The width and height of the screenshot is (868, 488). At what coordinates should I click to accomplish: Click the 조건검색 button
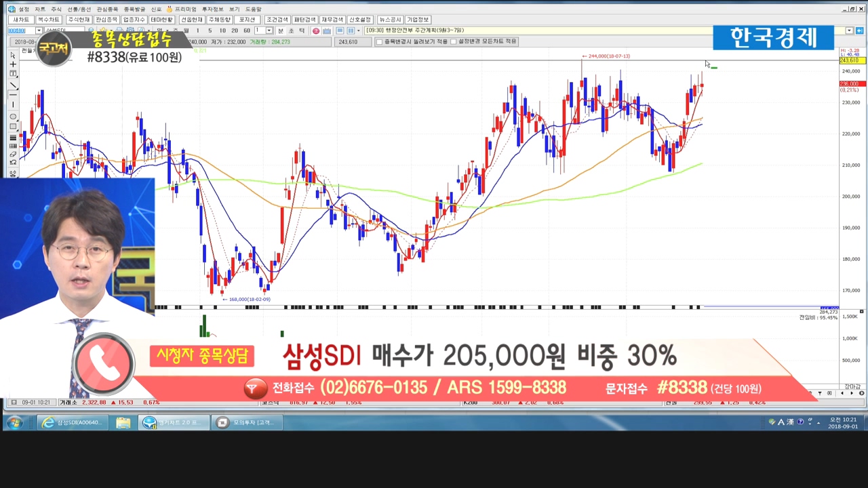pos(277,20)
